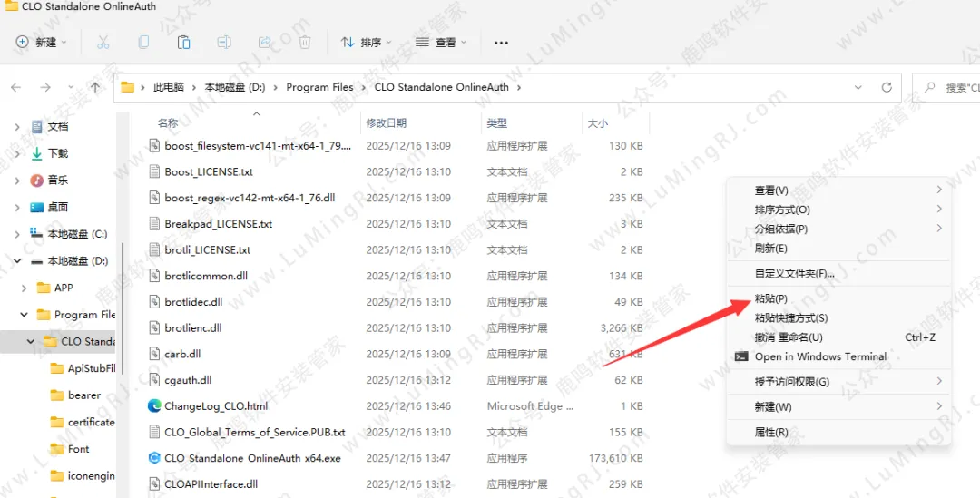Expand the 本地磁盘 (C:) tree node
The width and height of the screenshot is (980, 498).
click(17, 234)
